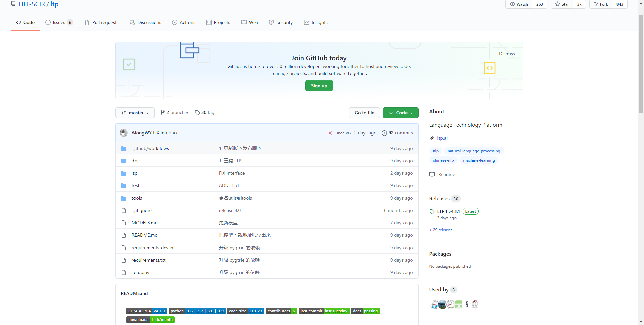Open the Projects tab
Image resolution: width=644 pixels, height=325 pixels.
[x=218, y=22]
